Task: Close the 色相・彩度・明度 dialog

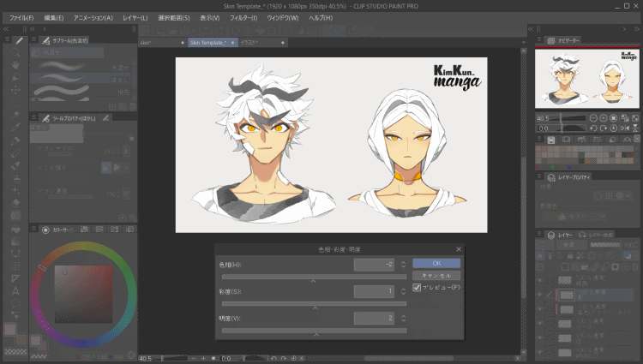Action: click(459, 249)
